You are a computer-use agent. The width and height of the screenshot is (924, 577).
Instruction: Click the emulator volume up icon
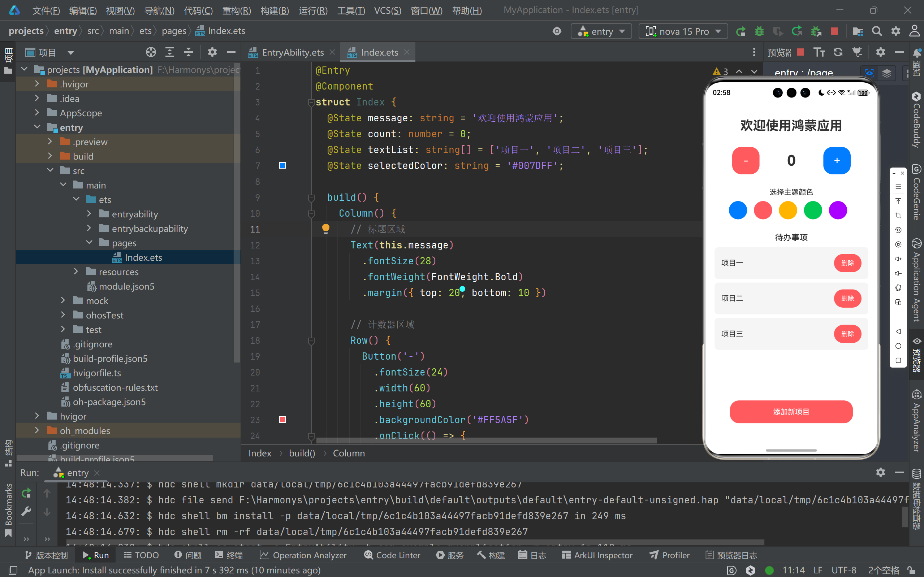click(x=898, y=259)
